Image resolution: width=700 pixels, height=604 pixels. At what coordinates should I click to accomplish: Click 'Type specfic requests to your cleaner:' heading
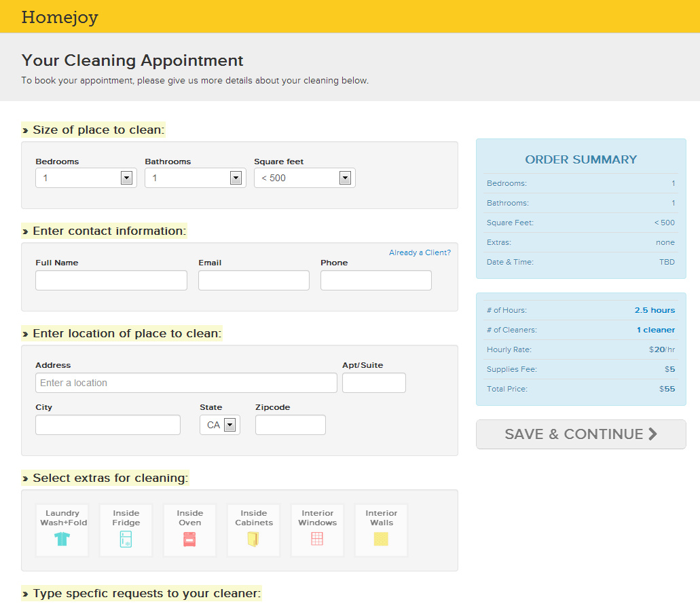[x=147, y=594]
